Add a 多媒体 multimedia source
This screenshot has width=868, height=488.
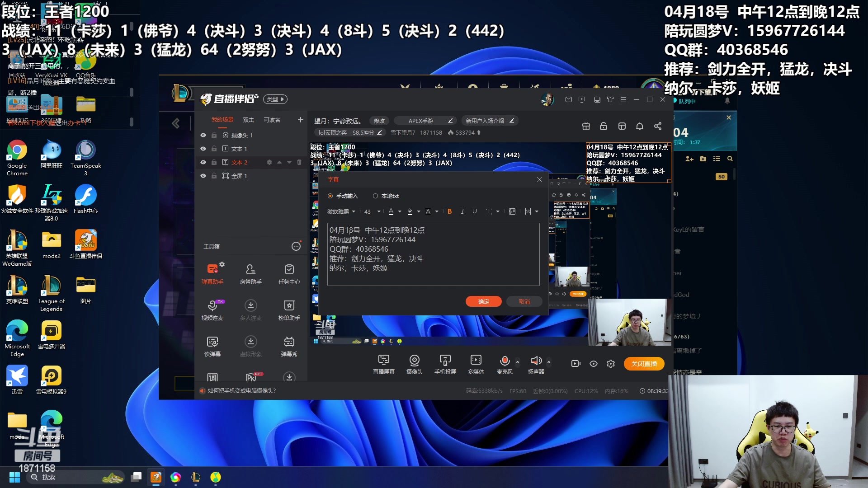[476, 364]
